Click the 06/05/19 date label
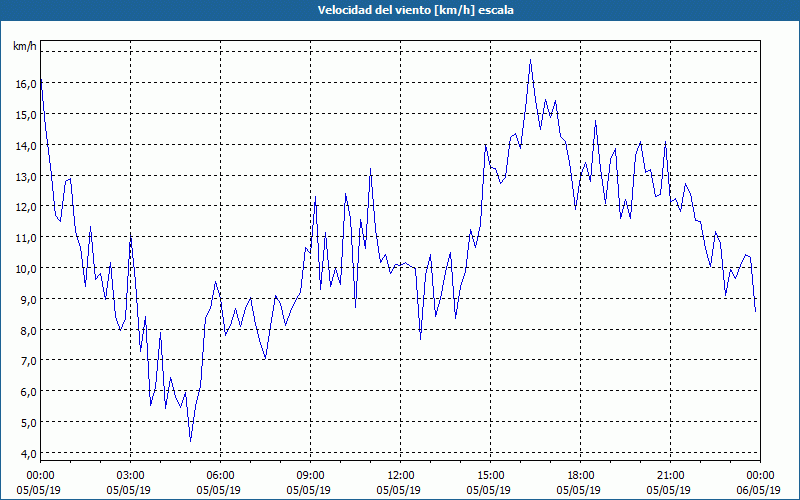Viewport: 800px width, 500px height. [759, 490]
